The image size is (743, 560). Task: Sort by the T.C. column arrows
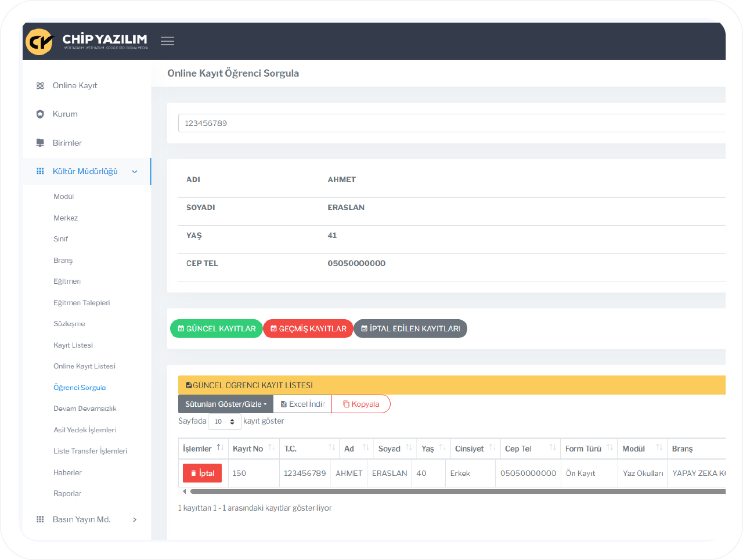pyautogui.click(x=331, y=447)
